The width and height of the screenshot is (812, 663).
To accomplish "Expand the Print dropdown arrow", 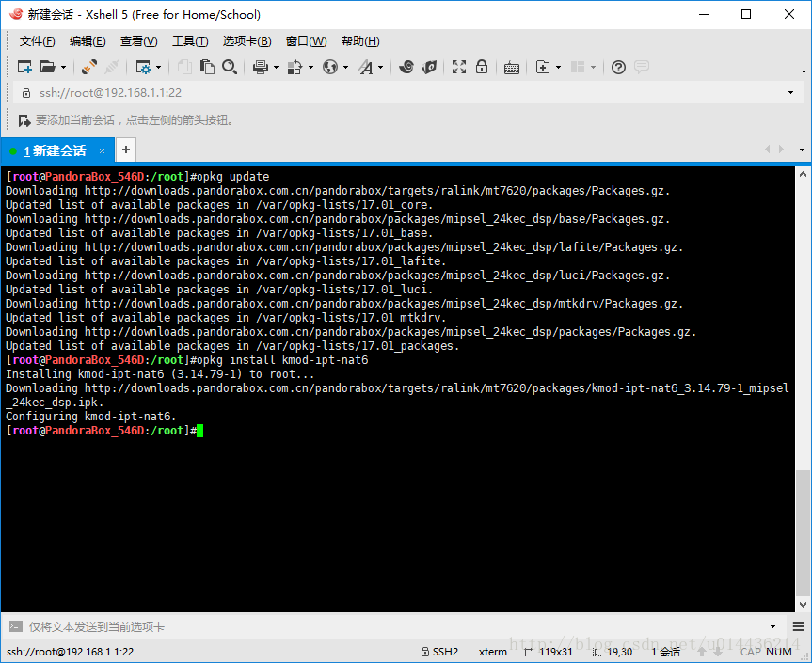I will click(x=276, y=68).
